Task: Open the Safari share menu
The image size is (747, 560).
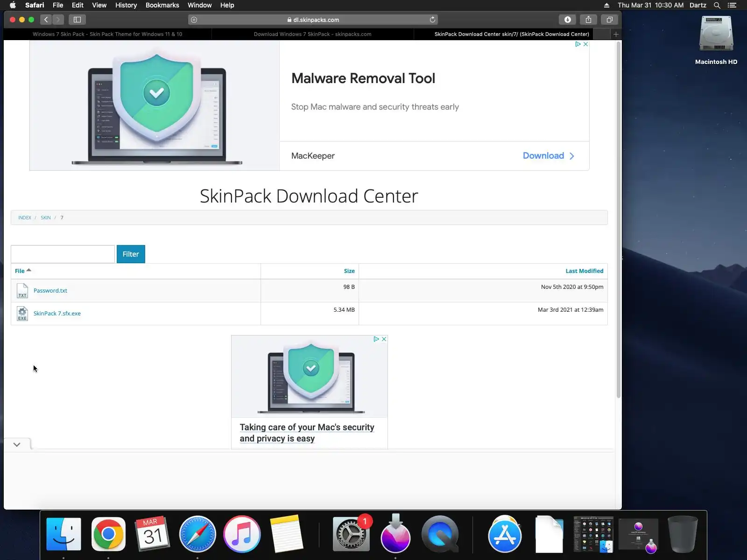Action: point(588,20)
